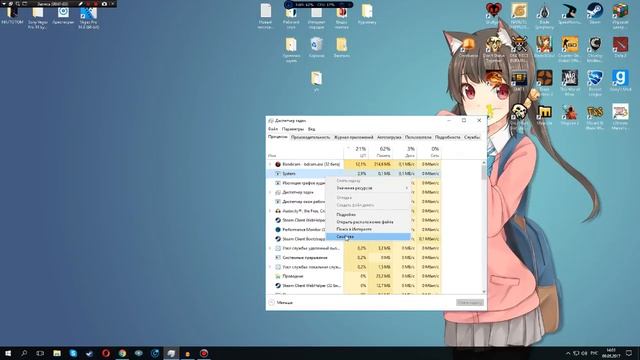Select This War of Mine desktop icon
This screenshot has width=640, height=360.
pos(570,82)
